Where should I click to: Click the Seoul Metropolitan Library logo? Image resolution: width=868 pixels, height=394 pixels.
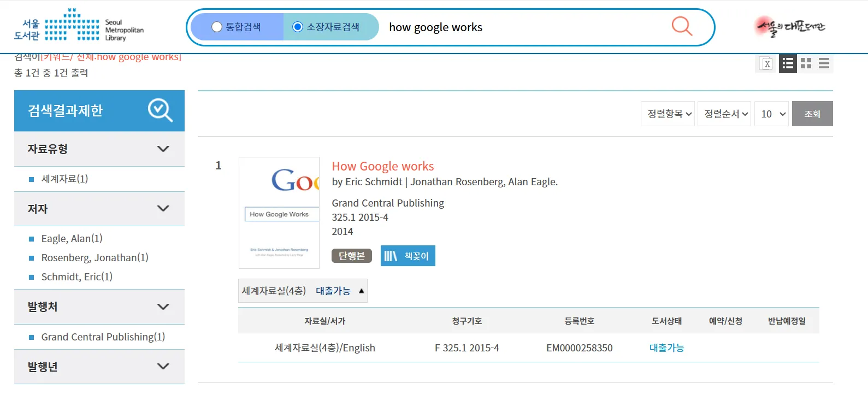pyautogui.click(x=79, y=26)
